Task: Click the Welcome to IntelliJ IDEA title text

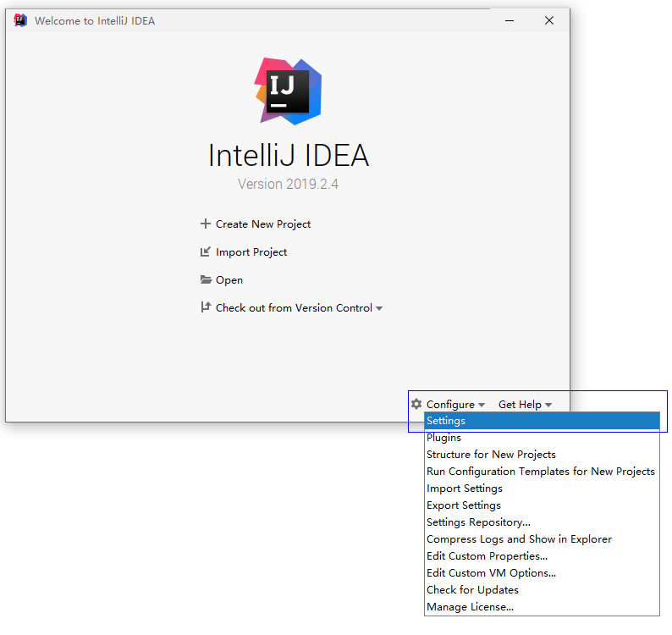Action: [x=95, y=21]
